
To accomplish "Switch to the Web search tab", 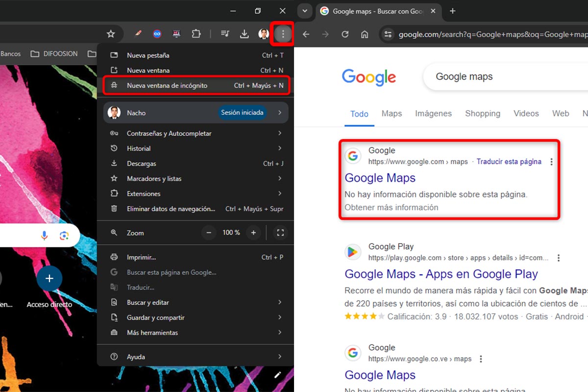I will 561,114.
